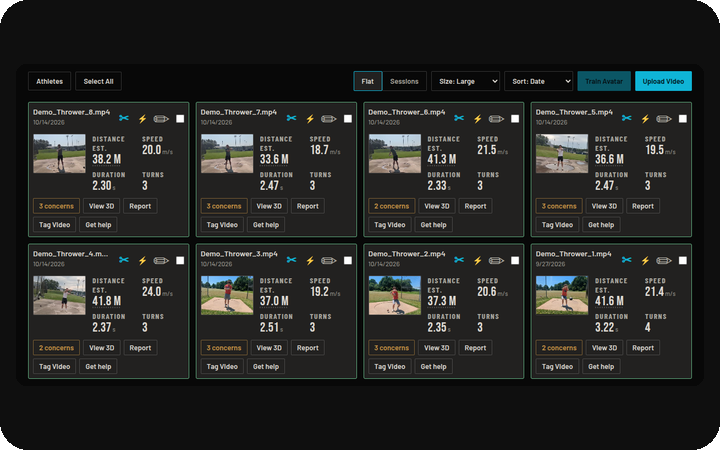This screenshot has height=450, width=720.
Task: Click implement tag icon on Demo_Thrower_7.mp4 card
Action: click(x=328, y=119)
